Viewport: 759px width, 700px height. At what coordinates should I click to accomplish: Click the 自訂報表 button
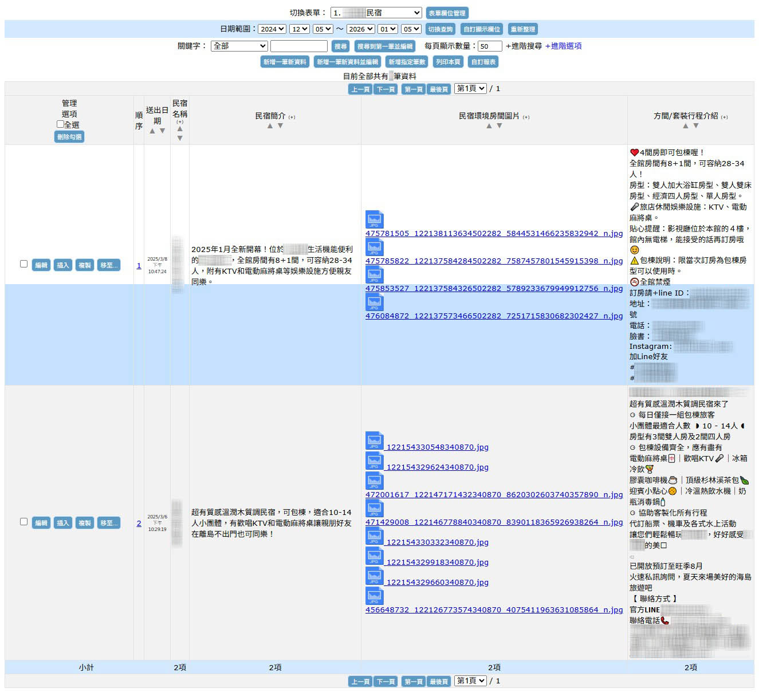pos(483,62)
